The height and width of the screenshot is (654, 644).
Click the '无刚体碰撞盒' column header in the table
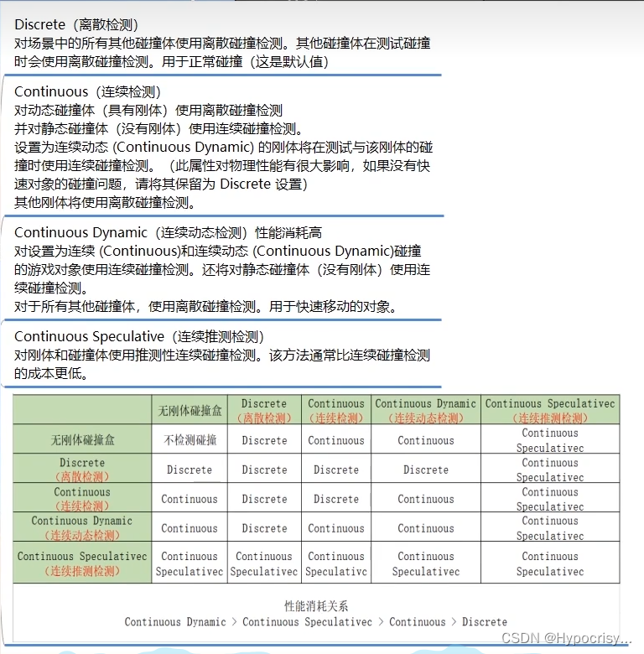coord(190,410)
